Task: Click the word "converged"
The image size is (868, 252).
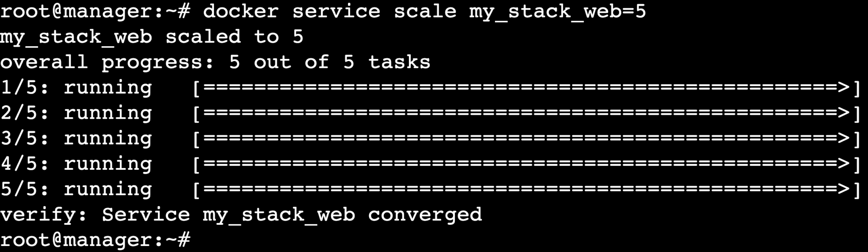Action: [x=425, y=215]
